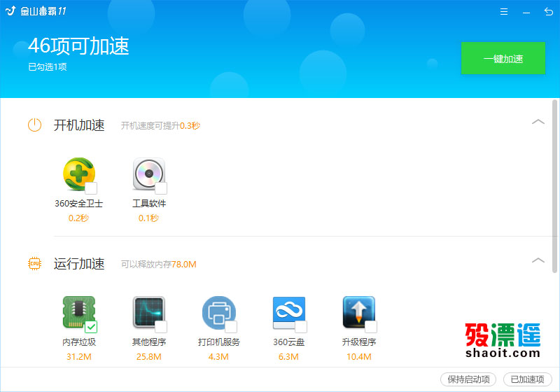
Task: Click the vertical scrollbar thumb
Action: [x=554, y=186]
